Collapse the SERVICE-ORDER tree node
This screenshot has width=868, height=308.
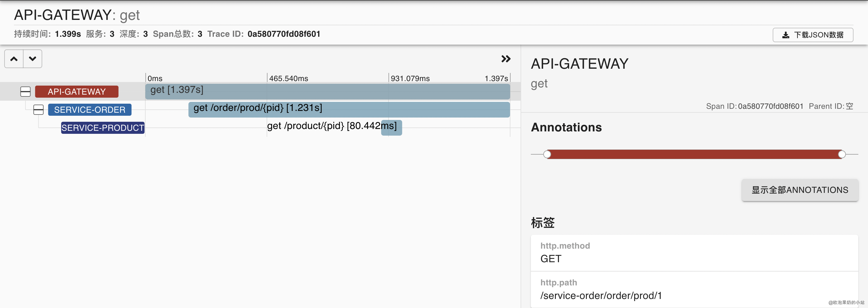[x=38, y=110]
